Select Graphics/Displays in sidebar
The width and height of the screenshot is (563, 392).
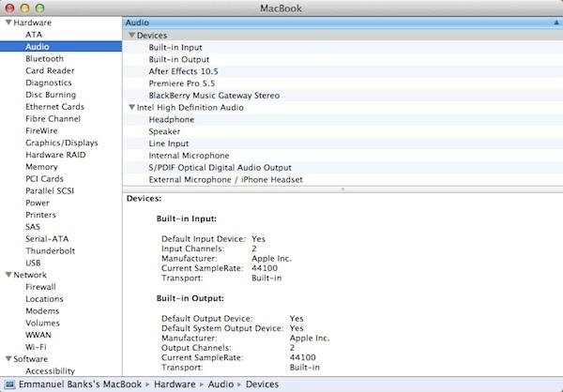[62, 143]
